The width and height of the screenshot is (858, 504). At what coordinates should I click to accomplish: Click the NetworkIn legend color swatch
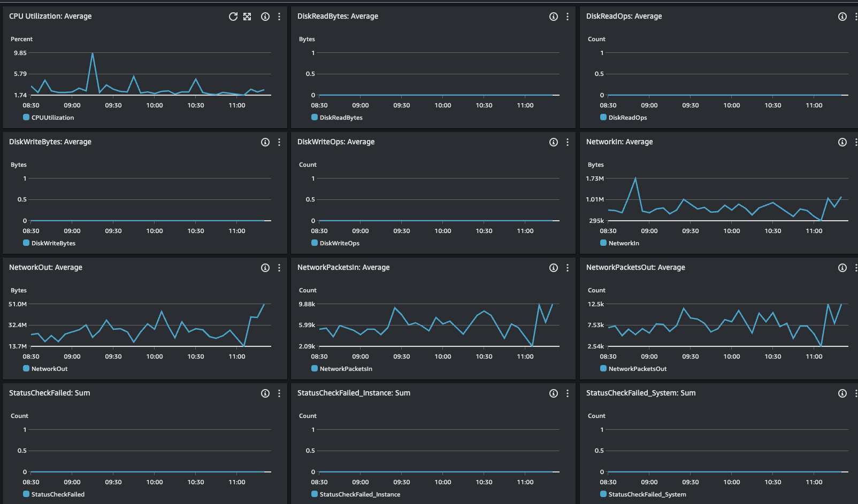click(x=603, y=243)
